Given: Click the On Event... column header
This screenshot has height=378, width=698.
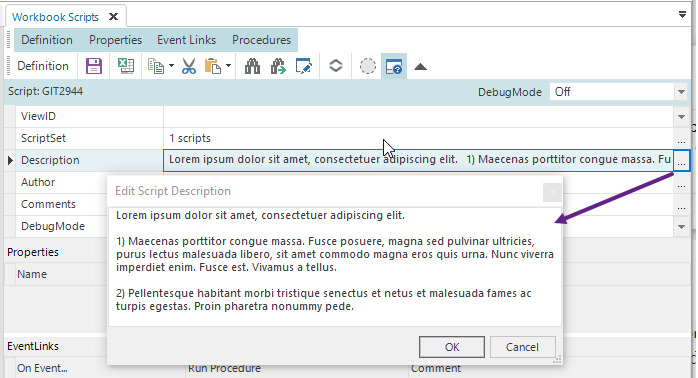Looking at the screenshot, I should (x=42, y=368).
